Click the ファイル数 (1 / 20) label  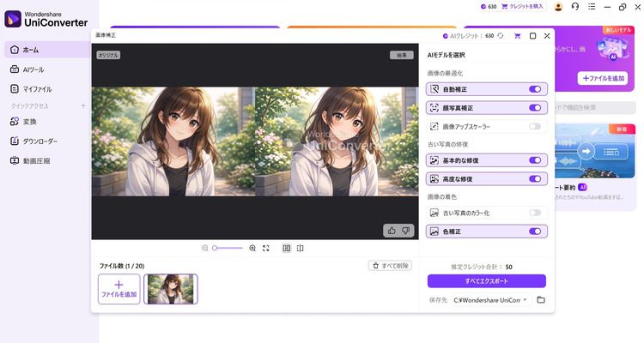pyautogui.click(x=122, y=266)
